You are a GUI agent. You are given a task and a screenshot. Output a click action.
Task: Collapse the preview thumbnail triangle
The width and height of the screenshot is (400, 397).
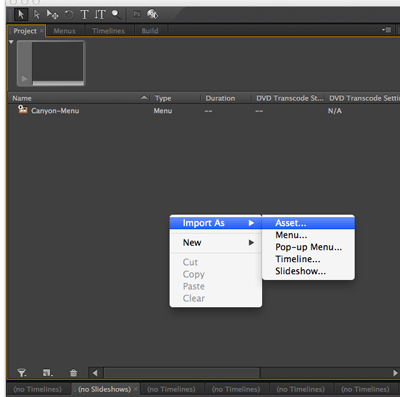11,42
